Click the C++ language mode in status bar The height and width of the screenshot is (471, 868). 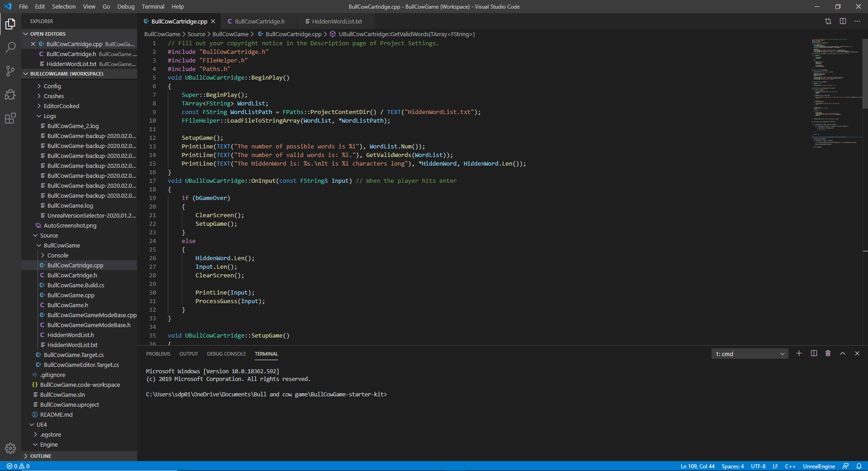(x=790, y=466)
